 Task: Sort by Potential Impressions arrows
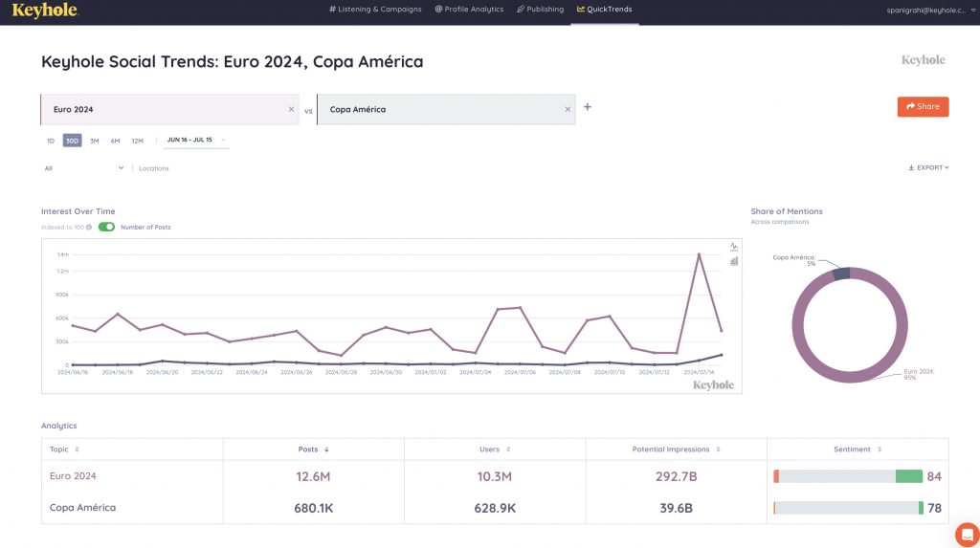coord(718,449)
